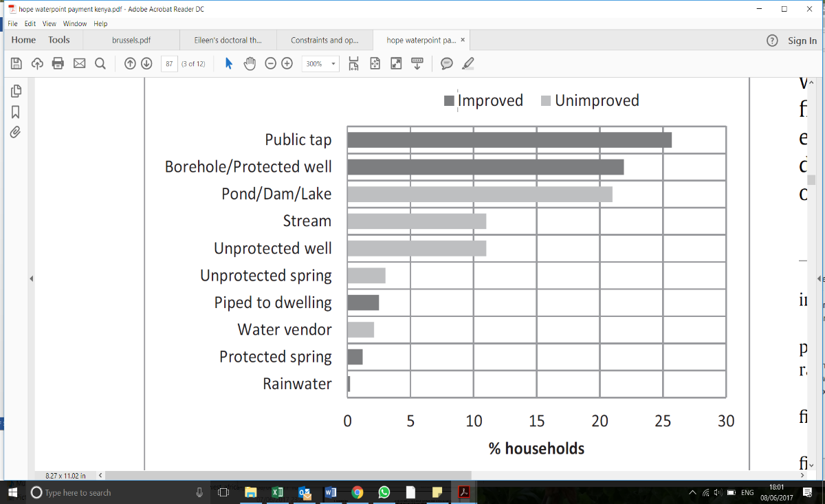Activate the arrow Selection tool

pos(229,63)
